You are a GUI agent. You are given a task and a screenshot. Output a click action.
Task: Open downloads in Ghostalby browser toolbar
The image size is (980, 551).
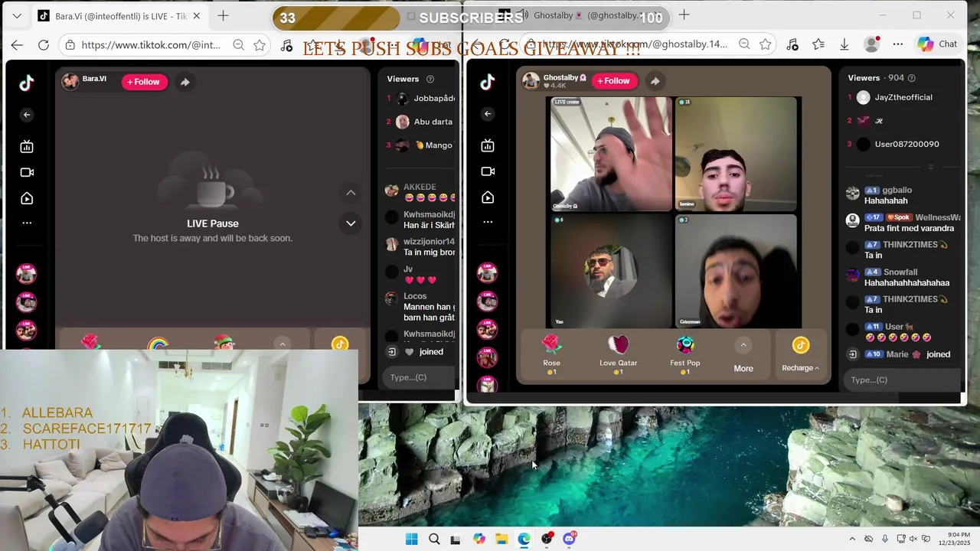click(844, 44)
